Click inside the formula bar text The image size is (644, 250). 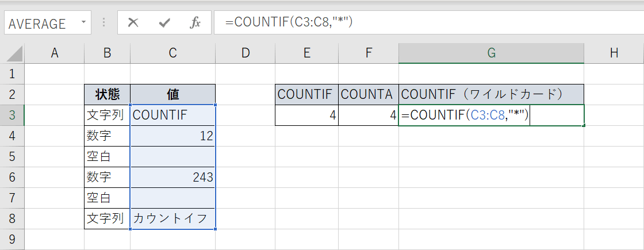402,23
